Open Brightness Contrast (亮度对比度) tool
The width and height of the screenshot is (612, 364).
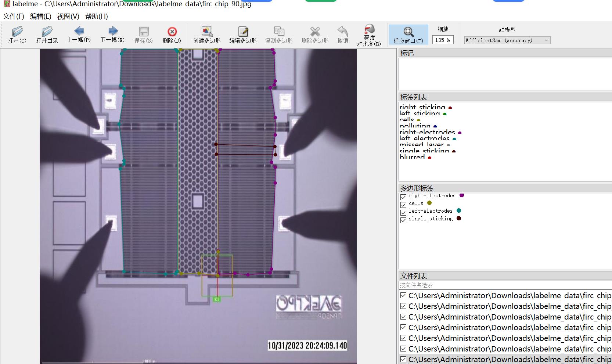click(x=369, y=35)
